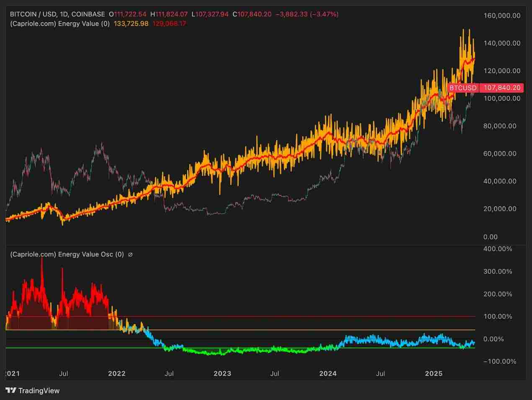
Task: Click the Jul label near 2023
Action: click(x=275, y=373)
